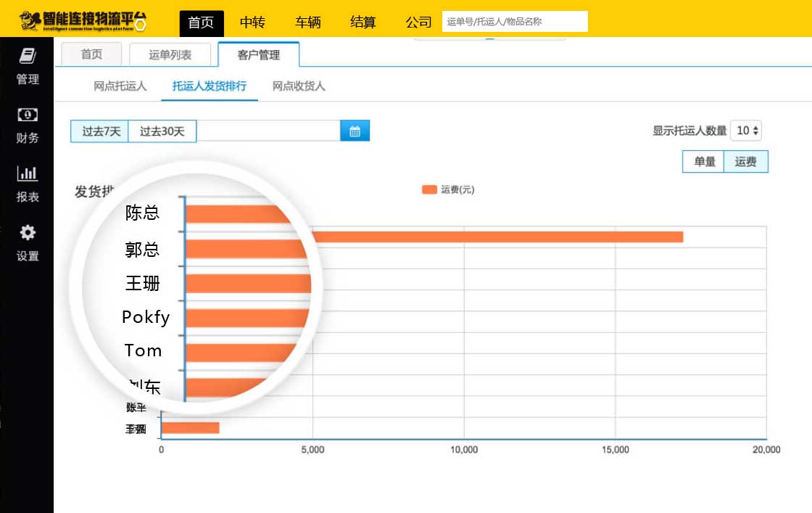This screenshot has height=513, width=812.
Task: Select the 过去30天 time range
Action: click(x=162, y=131)
